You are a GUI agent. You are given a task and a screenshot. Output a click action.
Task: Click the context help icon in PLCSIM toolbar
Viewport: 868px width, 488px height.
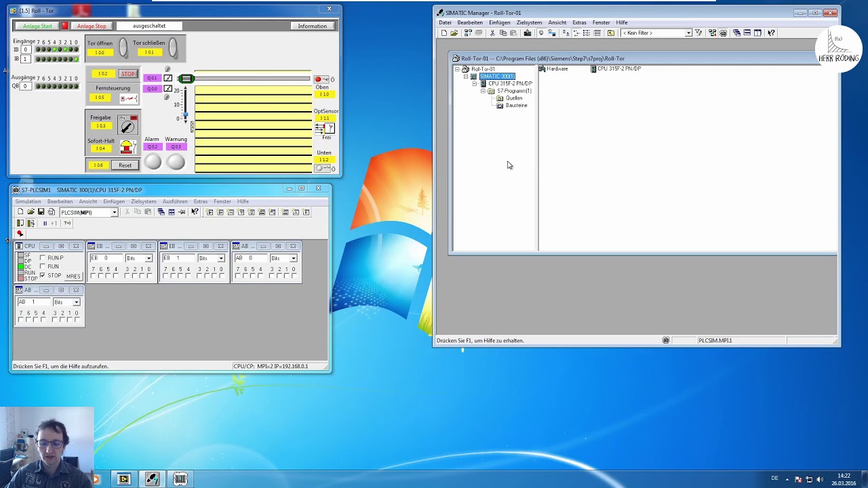tap(195, 212)
